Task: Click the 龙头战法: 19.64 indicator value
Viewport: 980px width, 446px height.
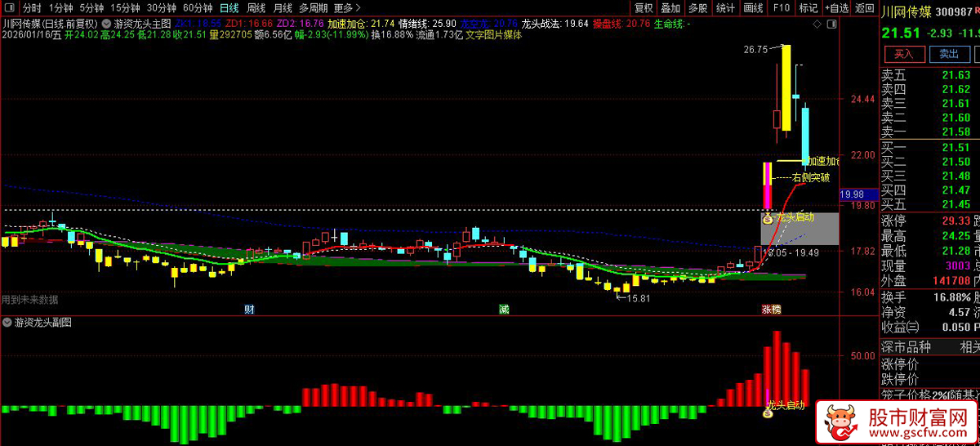Action: (x=555, y=24)
